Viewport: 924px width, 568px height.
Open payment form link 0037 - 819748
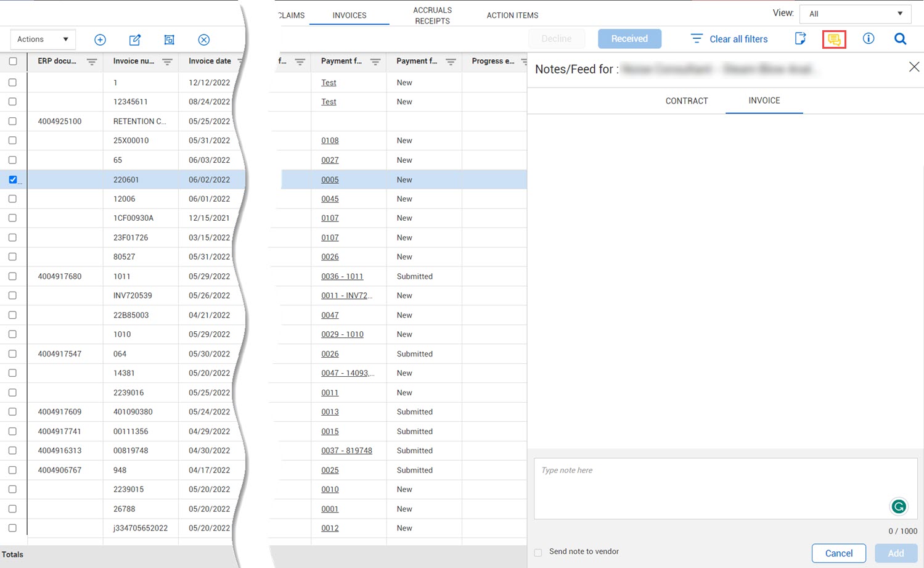346,451
